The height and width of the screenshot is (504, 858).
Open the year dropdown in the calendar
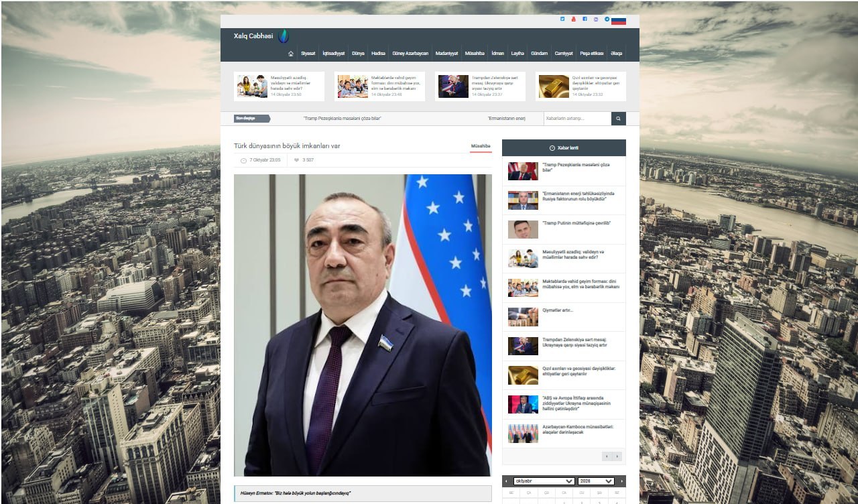[596, 481]
